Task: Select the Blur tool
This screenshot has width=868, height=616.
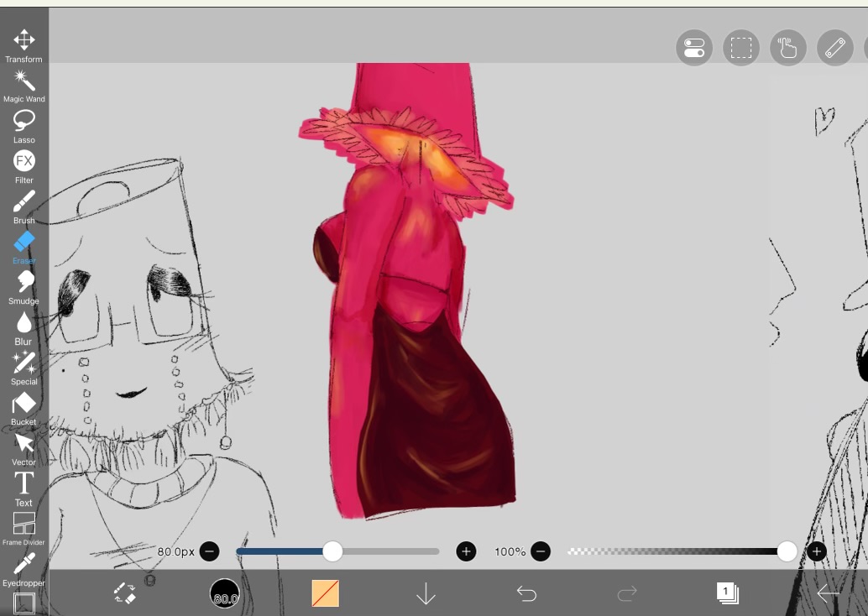Action: pyautogui.click(x=24, y=328)
